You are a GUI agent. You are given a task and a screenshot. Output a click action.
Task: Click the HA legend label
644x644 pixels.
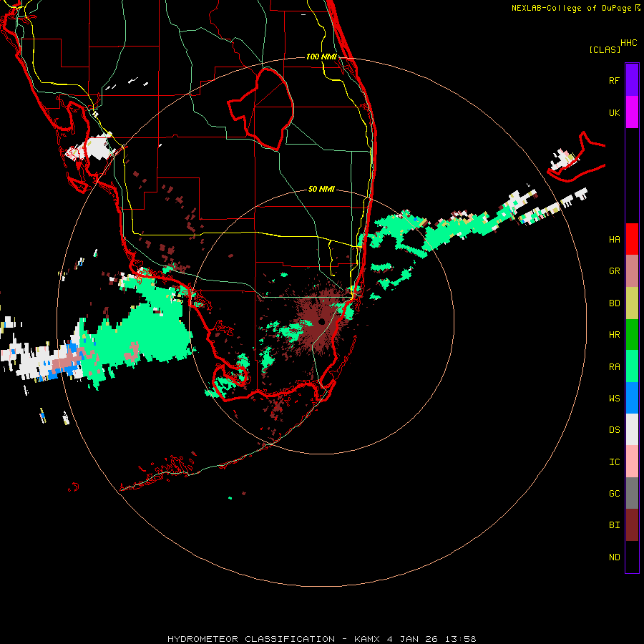click(614, 240)
